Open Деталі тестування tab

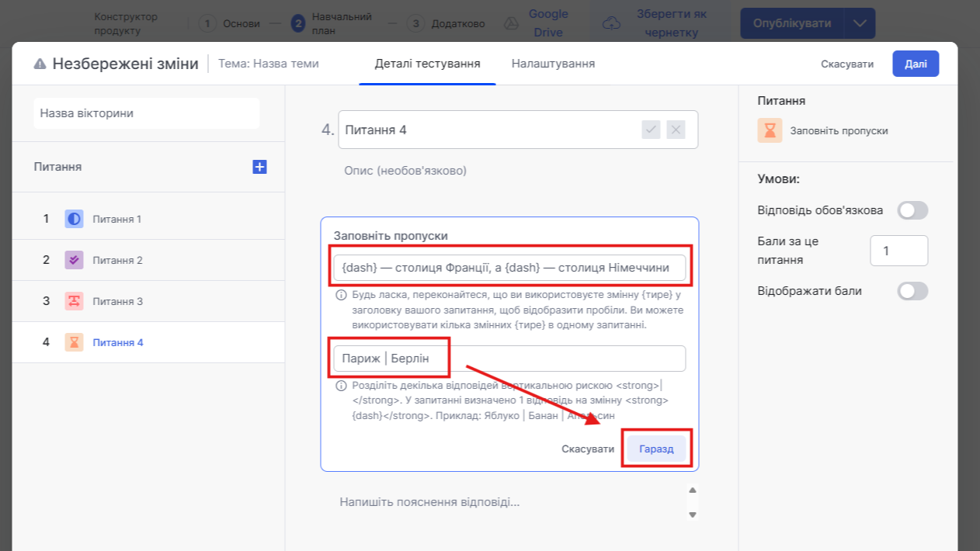427,64
